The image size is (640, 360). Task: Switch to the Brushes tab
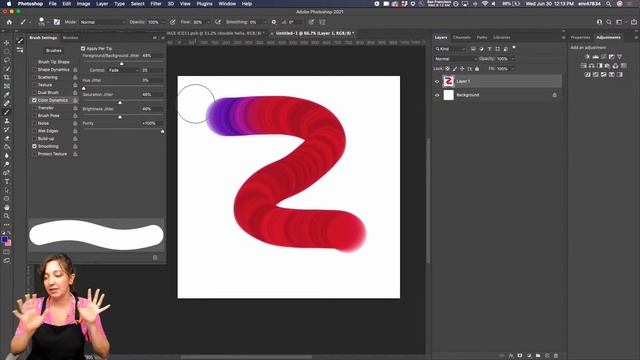70,38
